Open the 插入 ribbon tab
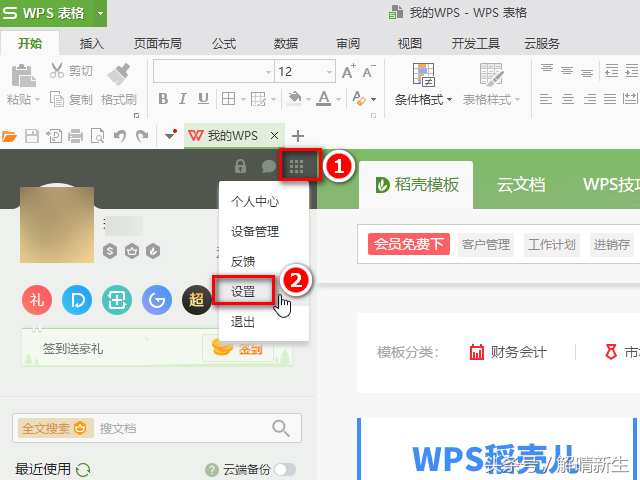 (92, 43)
